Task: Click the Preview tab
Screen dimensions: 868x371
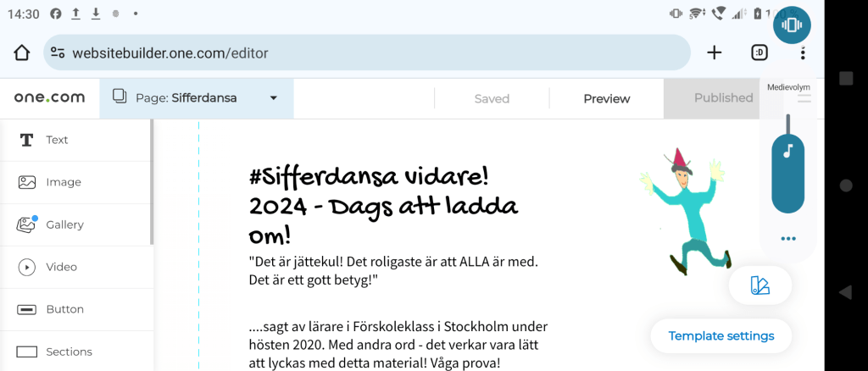Action: 606,98
